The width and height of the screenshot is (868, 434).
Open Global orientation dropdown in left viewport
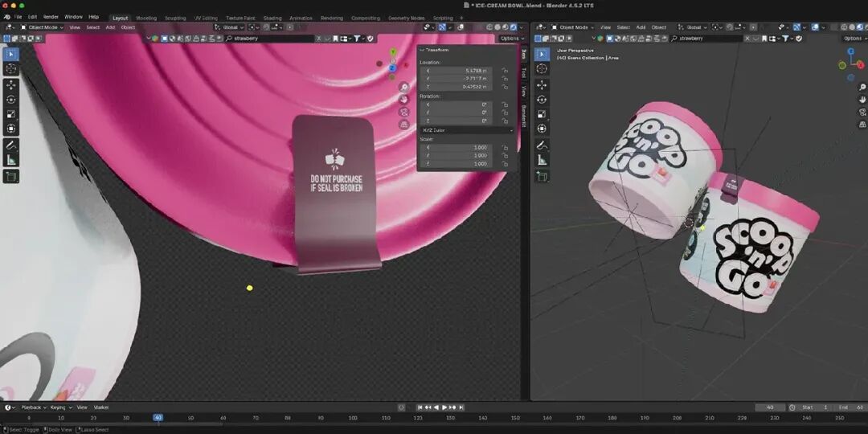(x=229, y=27)
